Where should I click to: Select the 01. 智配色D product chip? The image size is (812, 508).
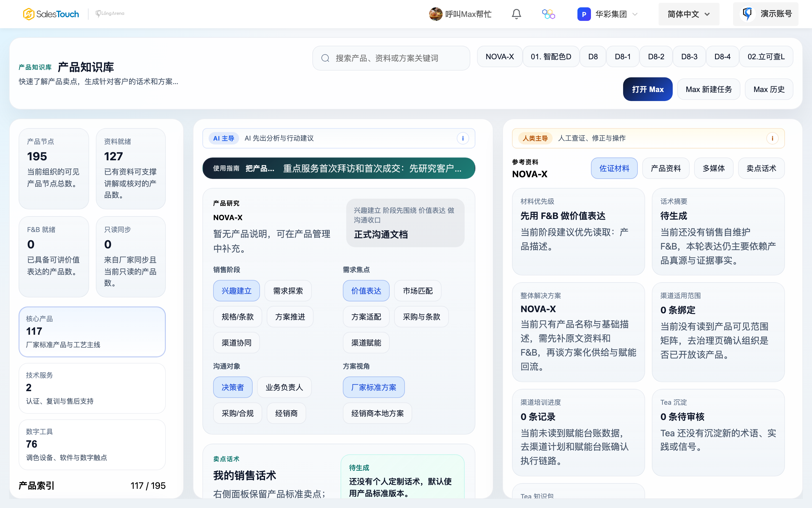pyautogui.click(x=551, y=56)
